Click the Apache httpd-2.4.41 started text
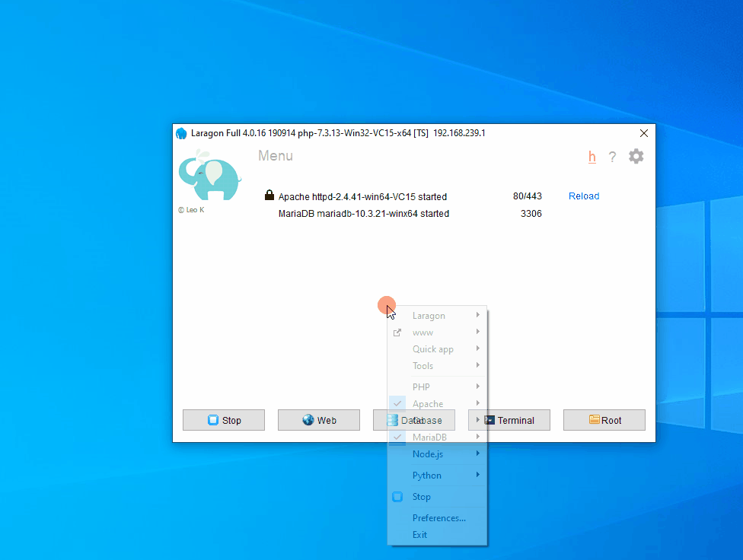This screenshot has width=743, height=560. (362, 196)
